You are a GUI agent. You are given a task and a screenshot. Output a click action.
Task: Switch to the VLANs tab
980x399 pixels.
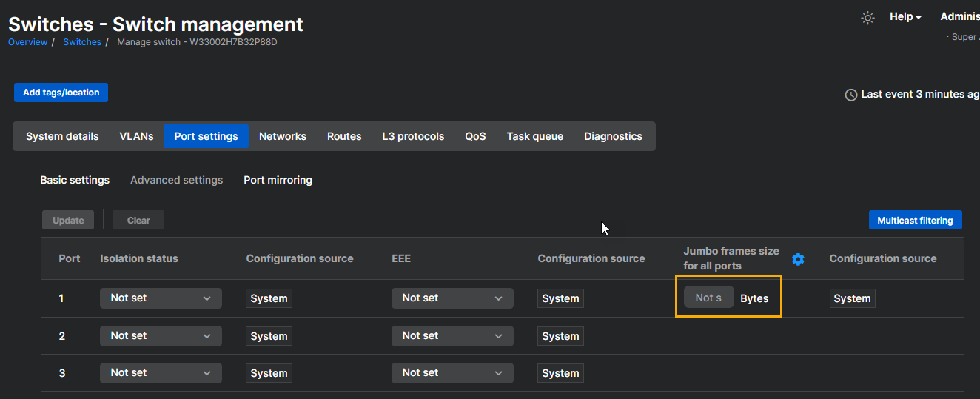click(x=136, y=136)
